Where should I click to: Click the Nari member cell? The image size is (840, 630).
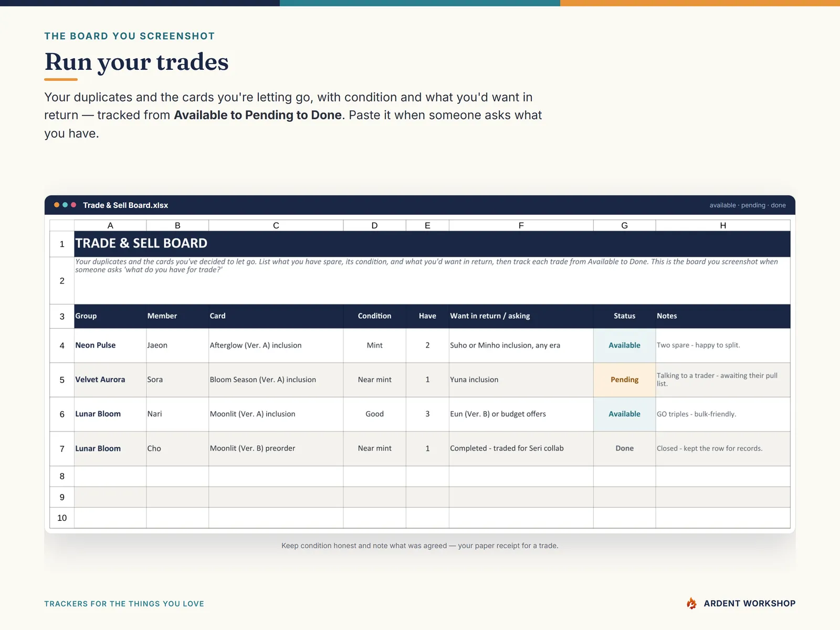(x=177, y=414)
